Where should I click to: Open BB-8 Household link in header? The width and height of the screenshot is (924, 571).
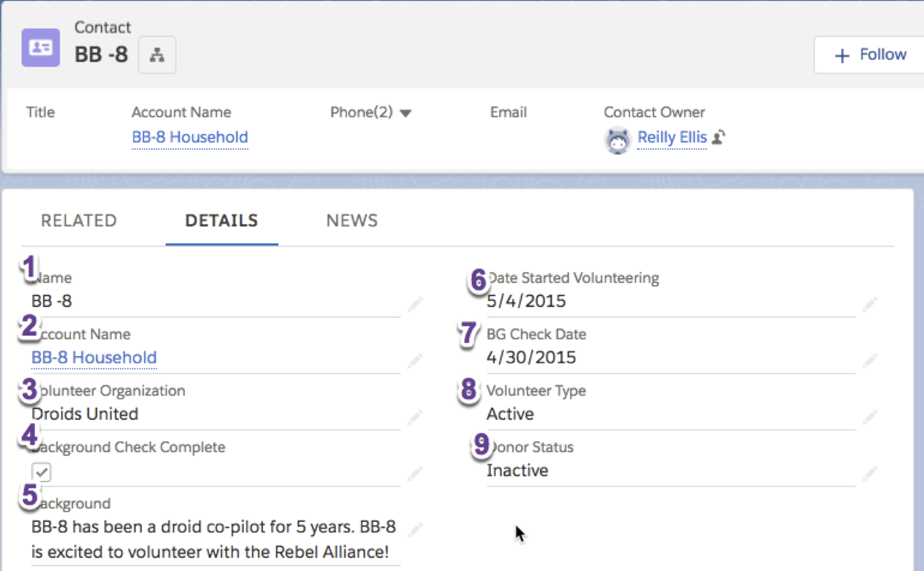(x=190, y=137)
